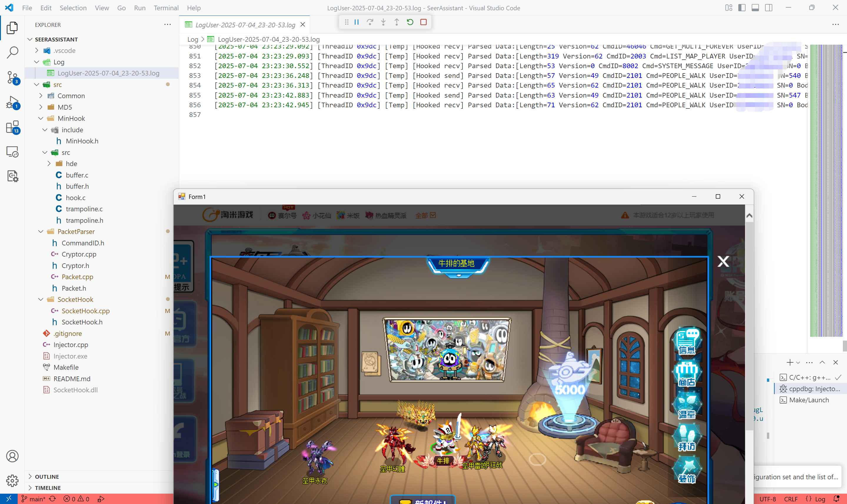Click the Form1 vertical scrollbar up arrow
Screen dimensions: 847x504
pos(749,216)
